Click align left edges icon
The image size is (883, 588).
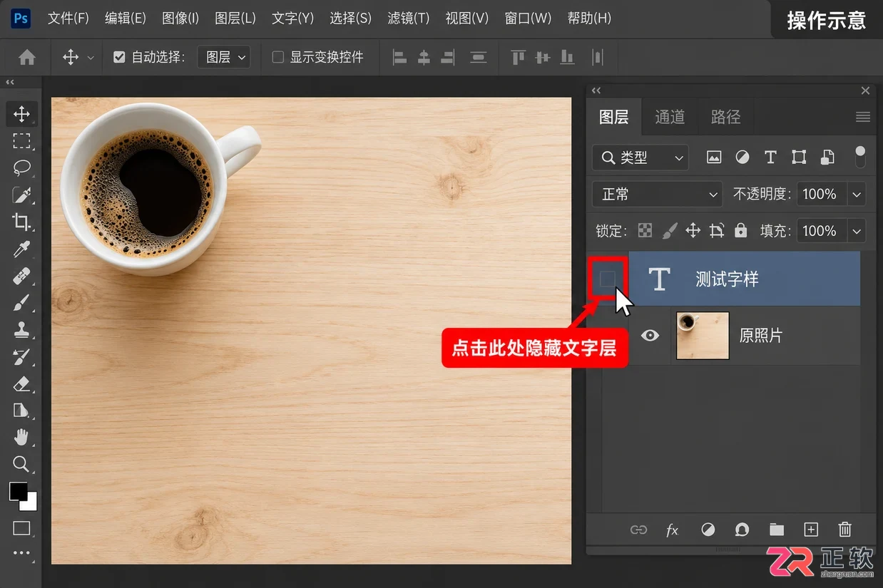(x=400, y=58)
